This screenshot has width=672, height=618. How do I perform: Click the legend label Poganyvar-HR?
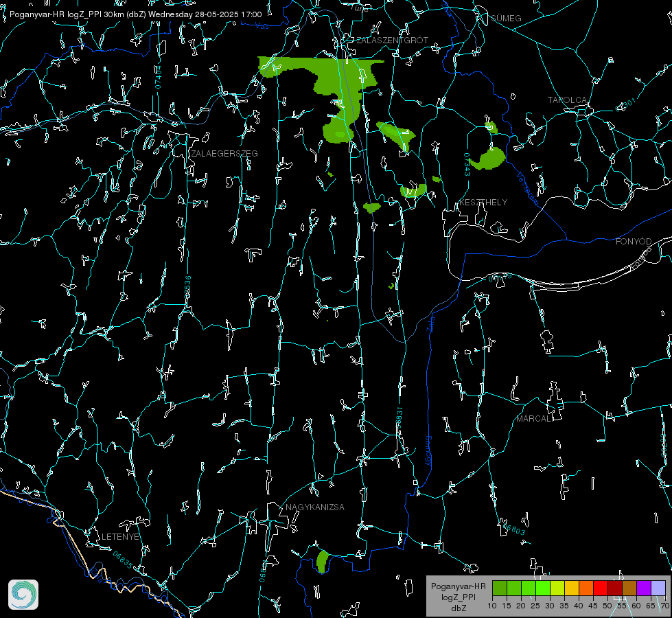[458, 586]
